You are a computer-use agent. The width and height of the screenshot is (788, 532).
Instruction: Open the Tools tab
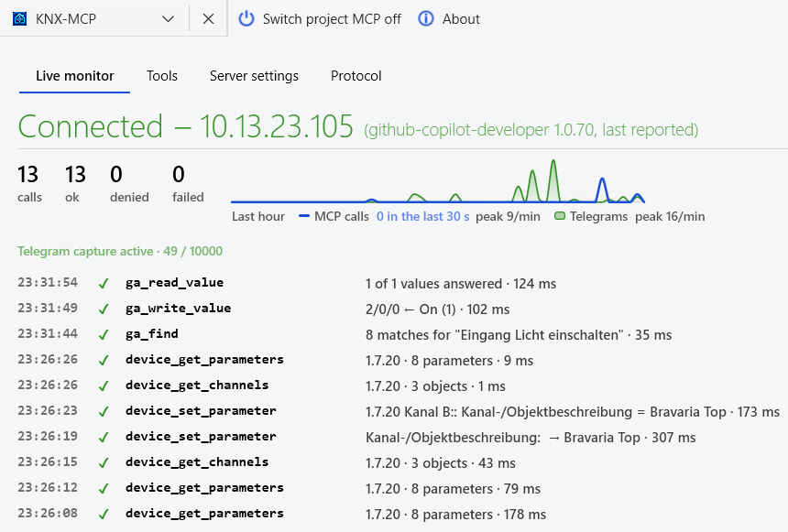click(162, 76)
